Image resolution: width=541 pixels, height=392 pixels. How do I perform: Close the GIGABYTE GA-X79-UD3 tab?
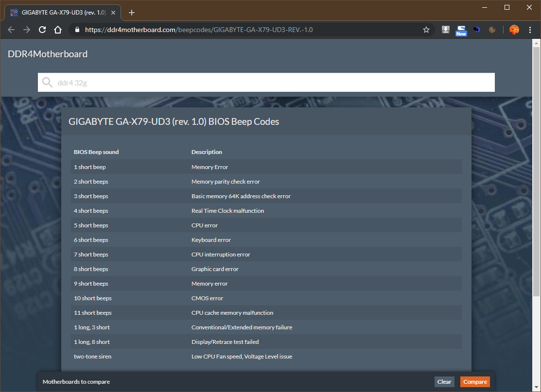coord(113,13)
